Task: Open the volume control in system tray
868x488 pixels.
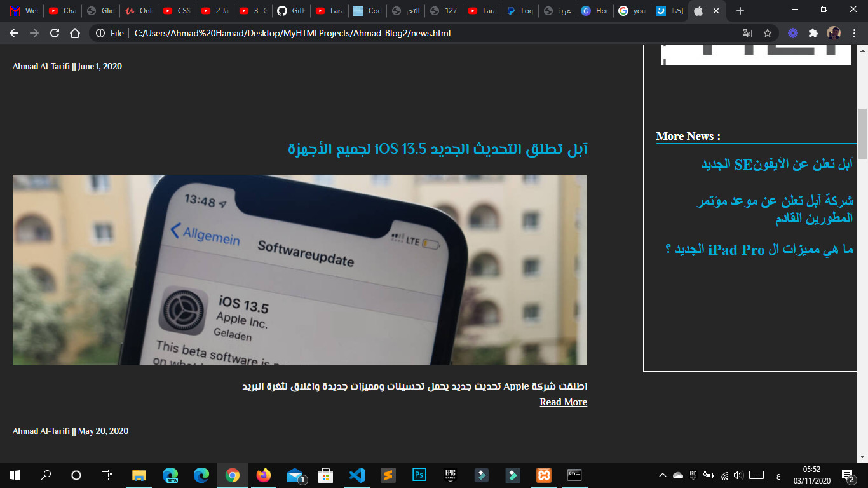Action: (738, 475)
